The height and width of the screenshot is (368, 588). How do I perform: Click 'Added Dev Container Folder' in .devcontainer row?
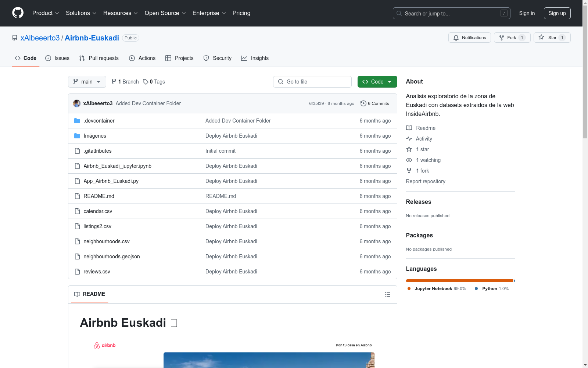point(238,121)
